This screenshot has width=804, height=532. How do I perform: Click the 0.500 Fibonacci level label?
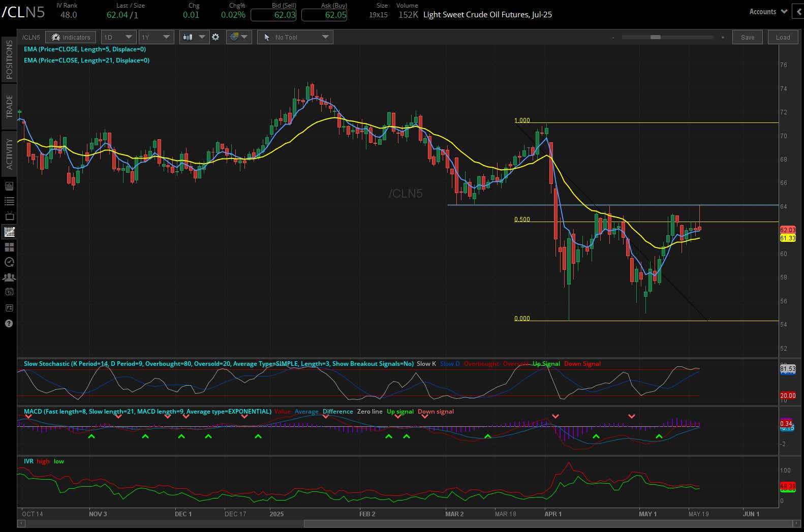point(522,220)
